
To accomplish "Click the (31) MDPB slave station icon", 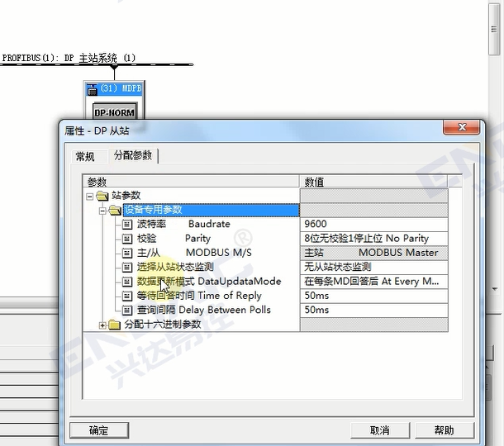I will [x=93, y=89].
